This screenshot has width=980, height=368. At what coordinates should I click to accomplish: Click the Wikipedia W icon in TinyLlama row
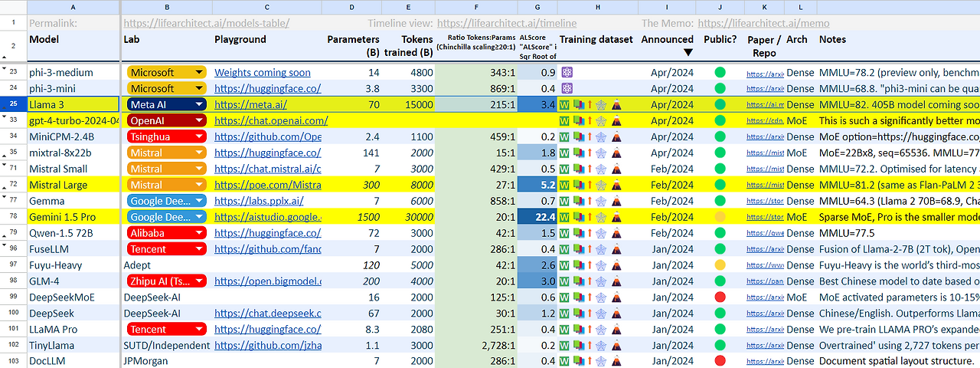click(564, 346)
